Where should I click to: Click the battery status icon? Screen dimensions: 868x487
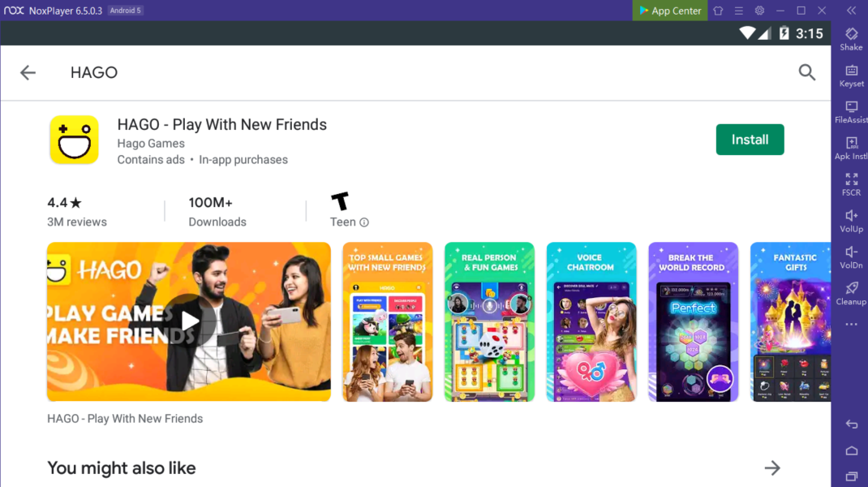[784, 33]
